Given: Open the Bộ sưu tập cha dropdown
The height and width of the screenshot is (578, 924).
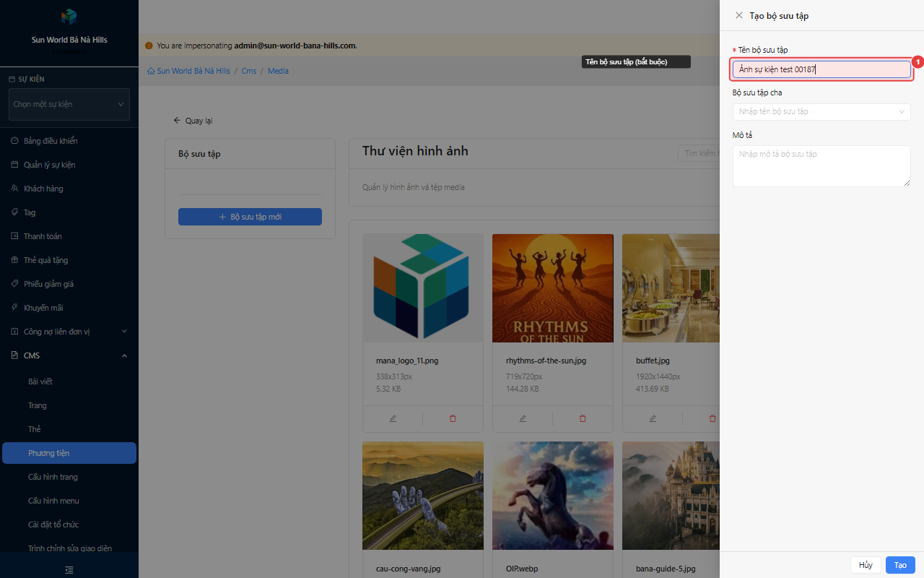Looking at the screenshot, I should tap(821, 111).
